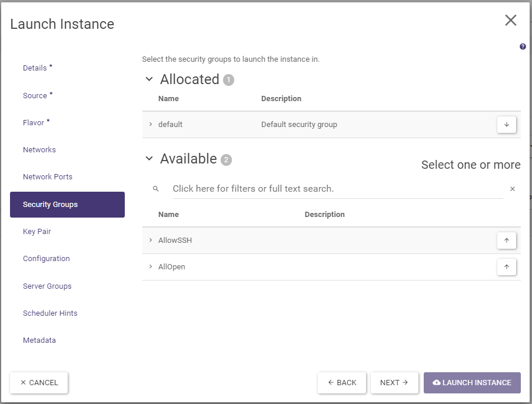Collapse the Allocated section
Viewport: 532px width, 404px height.
(149, 79)
